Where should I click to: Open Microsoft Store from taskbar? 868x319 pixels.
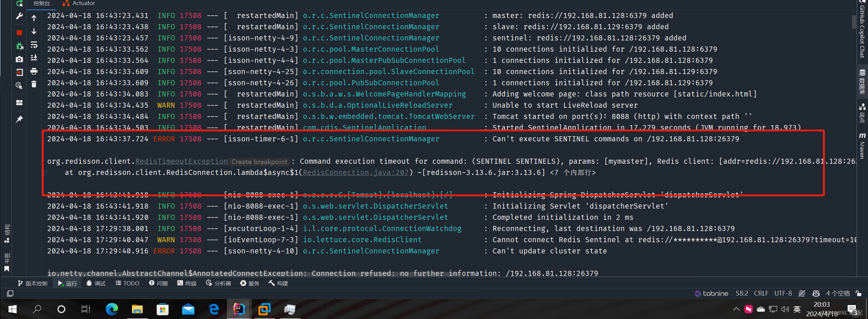pos(163,309)
